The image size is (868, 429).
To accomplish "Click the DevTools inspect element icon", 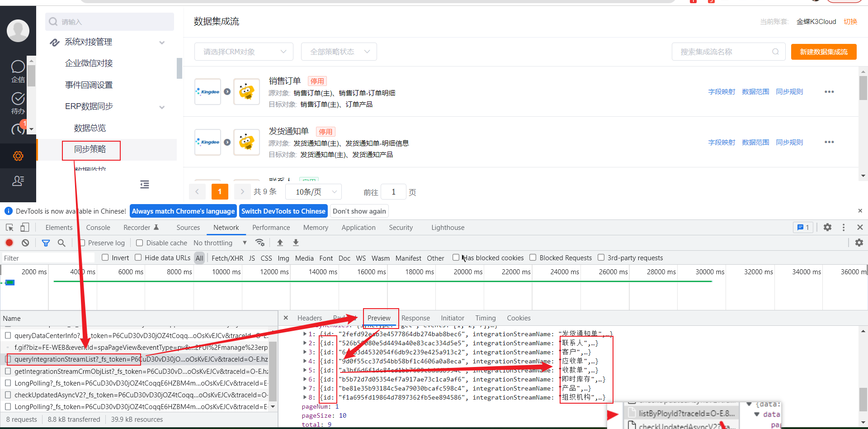I will point(9,227).
